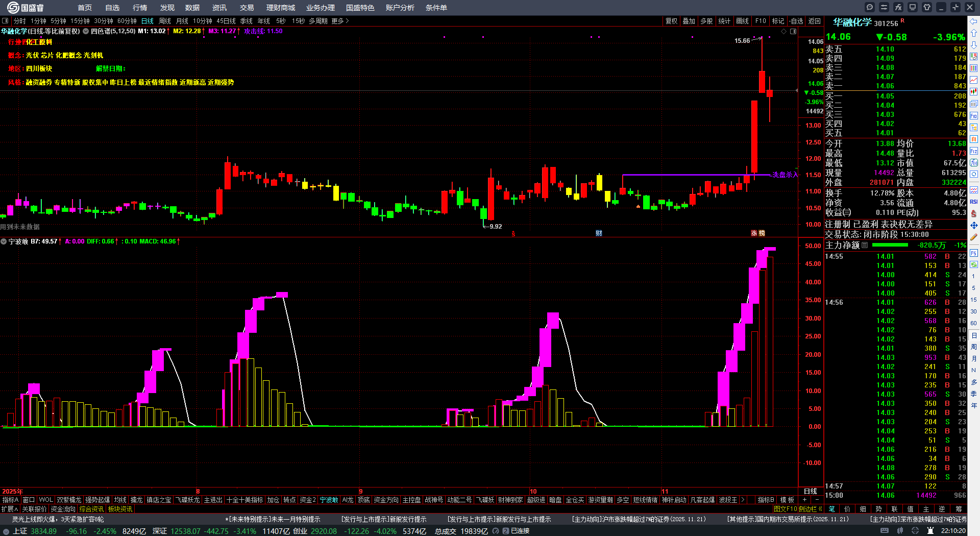Screen dimensions: 980x536
Task: Click the diamond icon at chart top right
Action: pyautogui.click(x=784, y=32)
